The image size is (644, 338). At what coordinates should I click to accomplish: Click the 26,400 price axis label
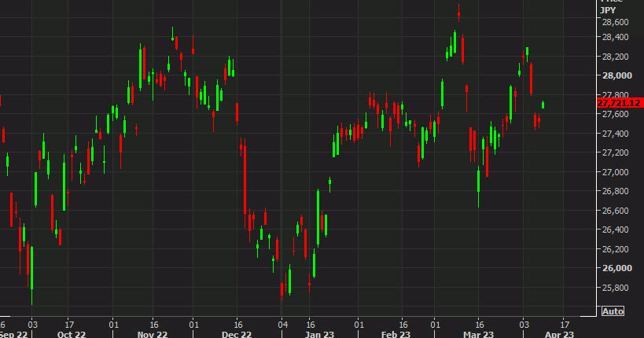(615, 230)
